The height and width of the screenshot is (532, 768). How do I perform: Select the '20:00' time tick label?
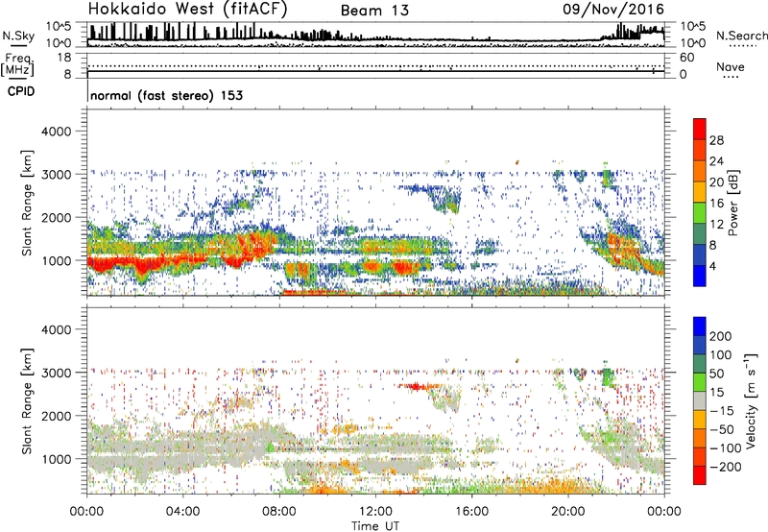567,512
